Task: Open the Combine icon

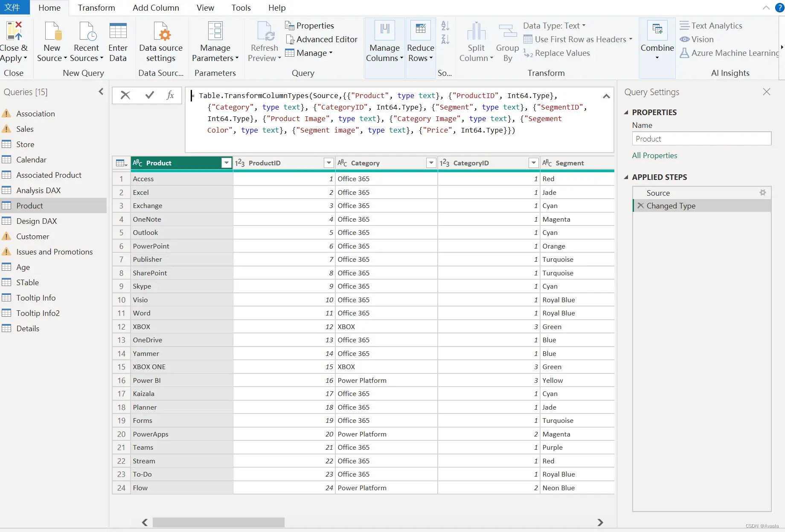Action: click(x=657, y=30)
